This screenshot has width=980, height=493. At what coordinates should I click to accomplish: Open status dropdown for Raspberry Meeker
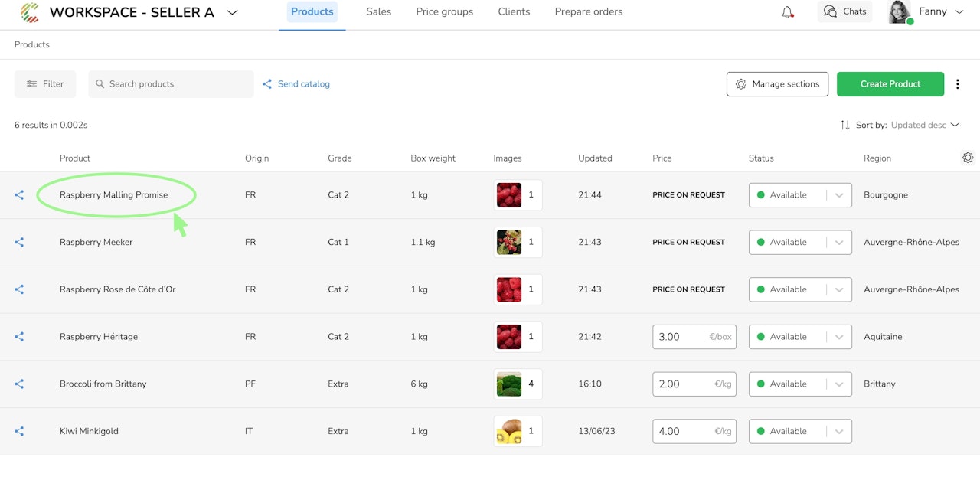pyautogui.click(x=800, y=243)
